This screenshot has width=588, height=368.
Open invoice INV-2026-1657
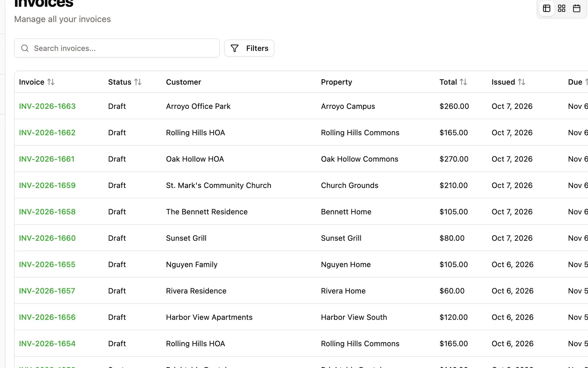[x=47, y=291]
